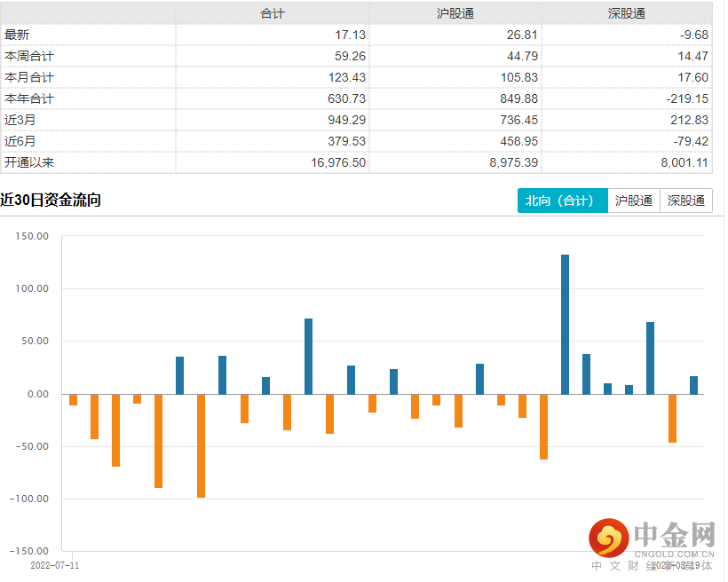Click the value 26.81 in 最新 row
Screen dimensions: 728x582
[x=522, y=35]
